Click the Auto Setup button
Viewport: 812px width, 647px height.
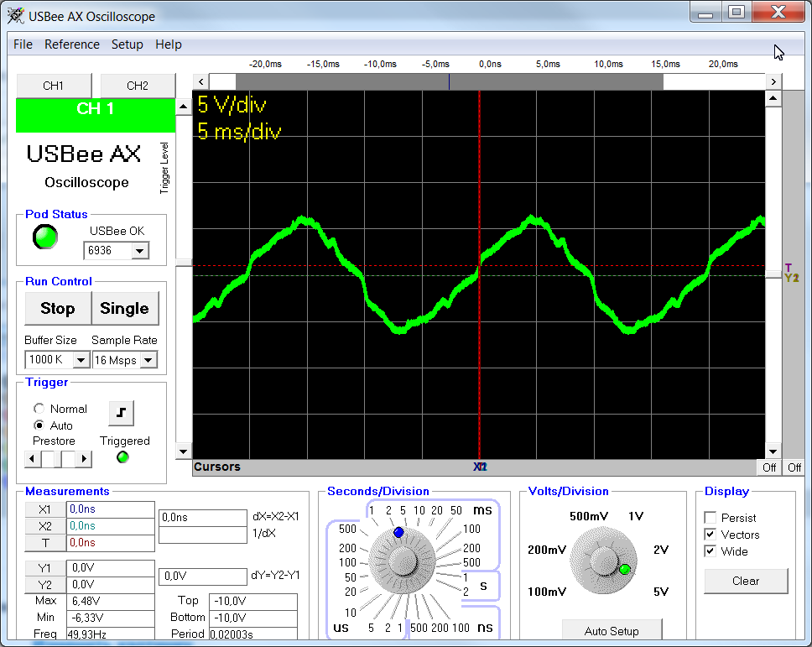612,630
